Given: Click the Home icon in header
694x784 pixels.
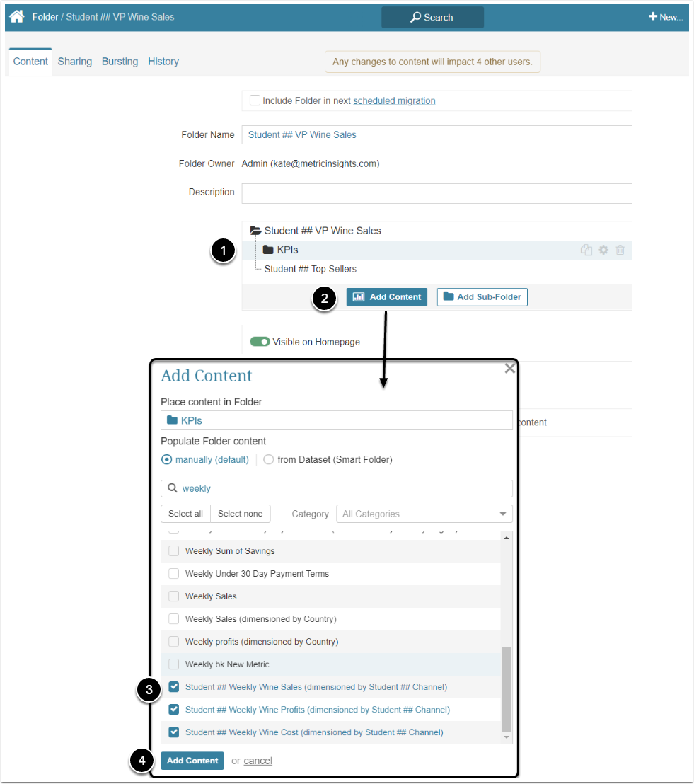Looking at the screenshot, I should point(17,17).
